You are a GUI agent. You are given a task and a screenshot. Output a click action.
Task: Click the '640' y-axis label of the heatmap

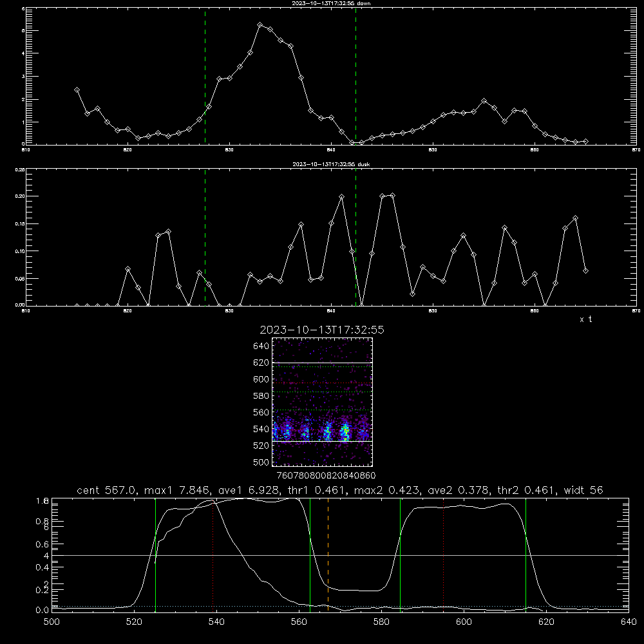click(x=261, y=346)
